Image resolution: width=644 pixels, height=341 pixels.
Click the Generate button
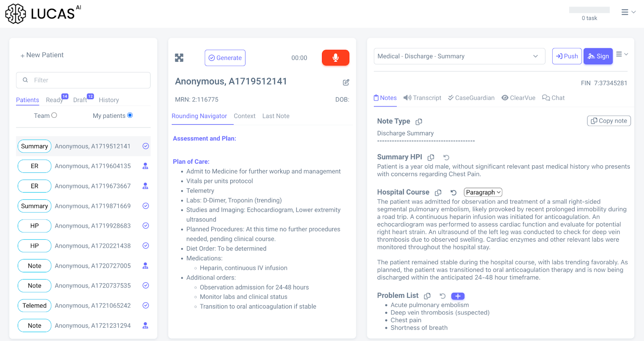coord(225,58)
